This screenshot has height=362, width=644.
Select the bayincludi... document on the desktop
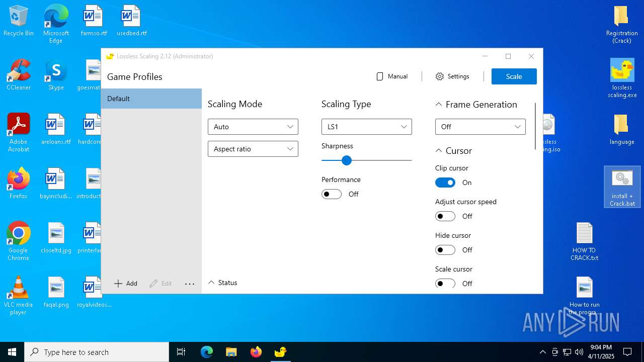[56, 184]
